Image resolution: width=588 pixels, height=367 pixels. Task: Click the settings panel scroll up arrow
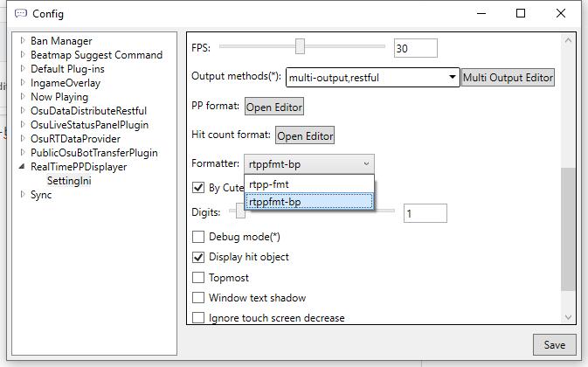pyautogui.click(x=568, y=40)
